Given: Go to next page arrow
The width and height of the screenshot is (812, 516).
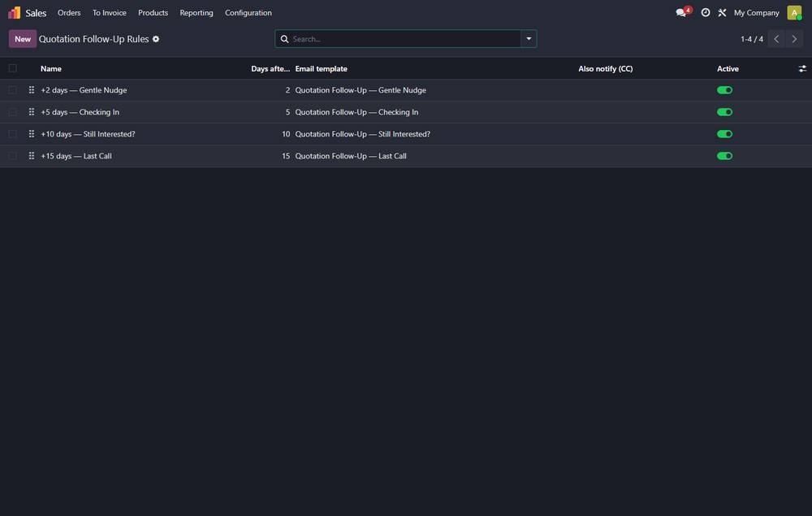Looking at the screenshot, I should [794, 39].
